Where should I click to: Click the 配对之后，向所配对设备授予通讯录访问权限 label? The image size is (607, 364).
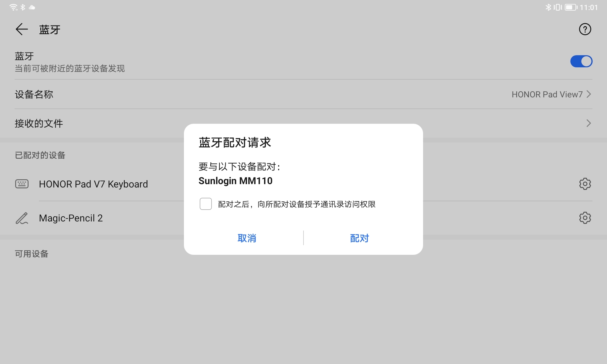297,204
